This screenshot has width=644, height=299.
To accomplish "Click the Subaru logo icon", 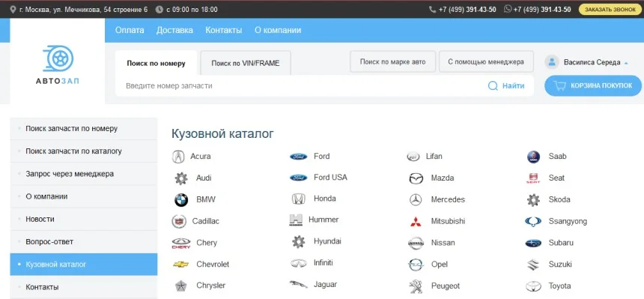I will click(x=533, y=243).
